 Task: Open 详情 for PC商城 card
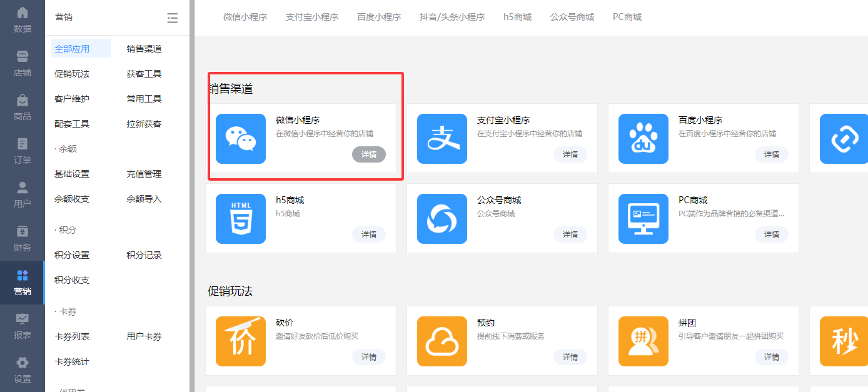(x=772, y=234)
